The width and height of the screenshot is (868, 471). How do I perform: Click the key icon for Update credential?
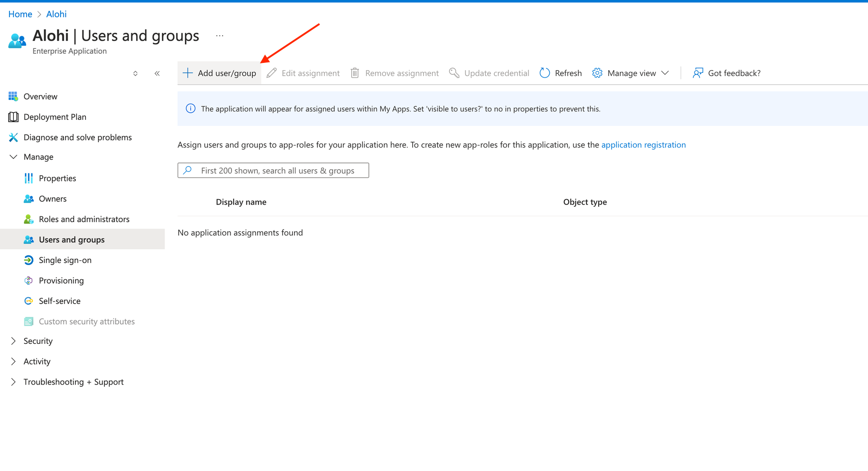pos(454,73)
